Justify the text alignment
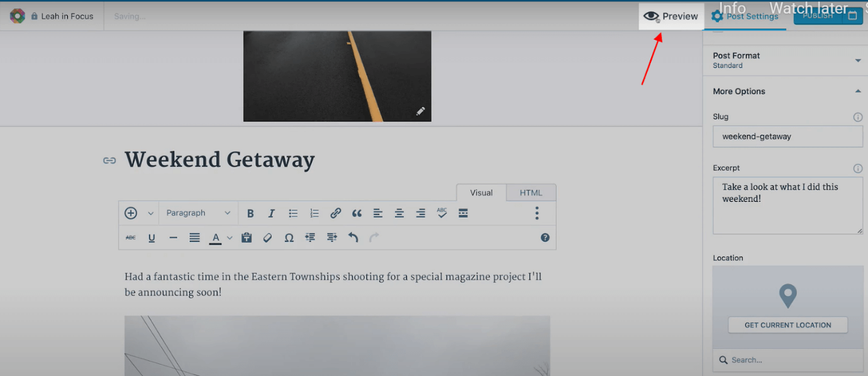The image size is (868, 376). [x=195, y=238]
